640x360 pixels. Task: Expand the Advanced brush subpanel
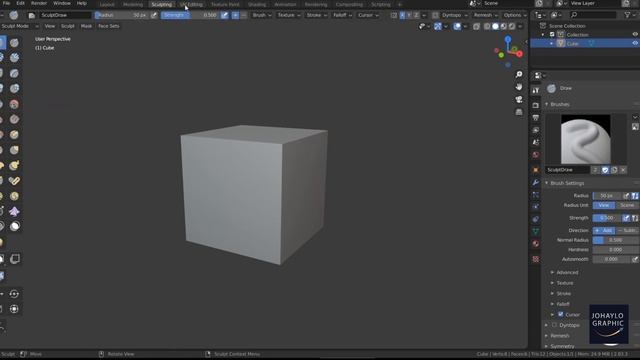pos(567,272)
